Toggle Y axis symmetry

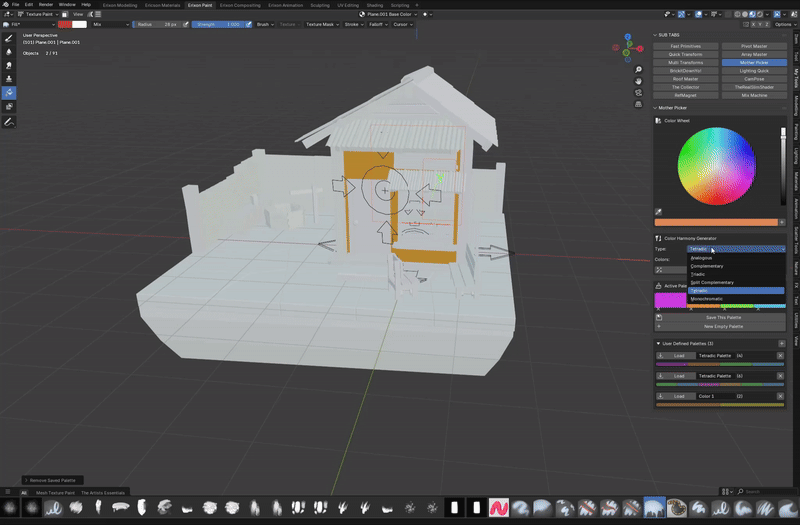coord(761,24)
